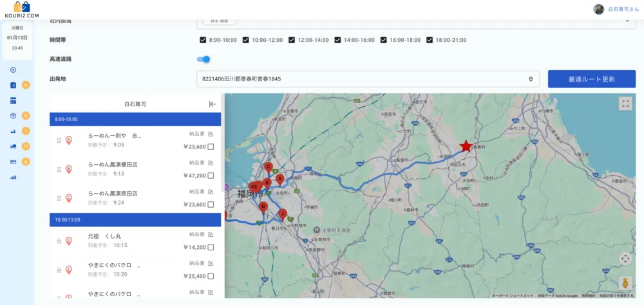The width and height of the screenshot is (644, 305).
Task: Collapse the 10:00-12:00 section header
Action: [x=135, y=220]
